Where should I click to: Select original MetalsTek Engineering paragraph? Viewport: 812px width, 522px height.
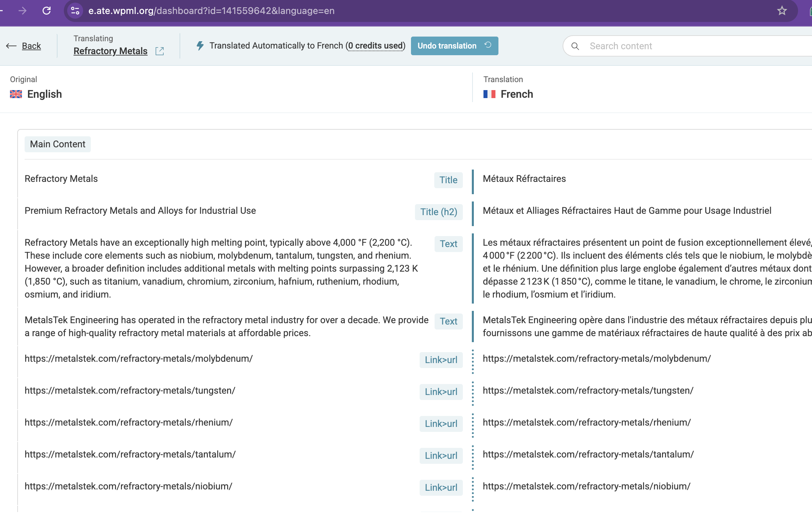pos(226,326)
